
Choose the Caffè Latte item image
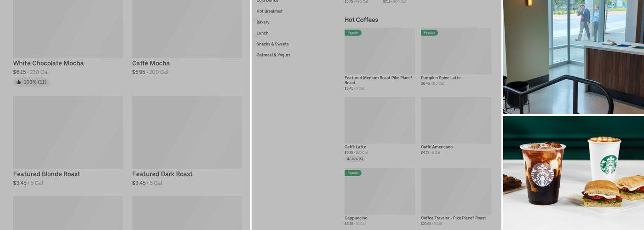tap(379, 120)
